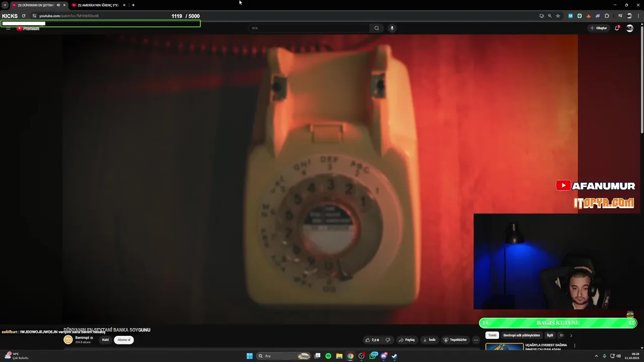
Task: Dislike the video
Action: 388,340
